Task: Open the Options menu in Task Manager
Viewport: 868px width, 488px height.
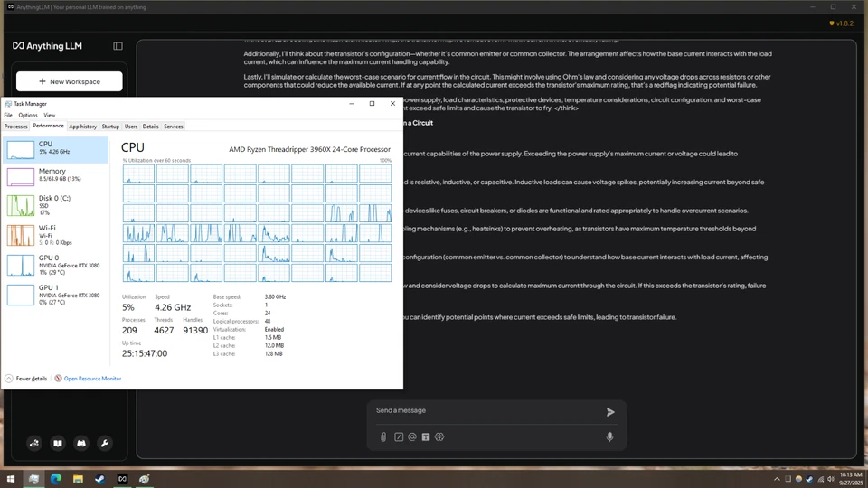Action: (x=28, y=115)
